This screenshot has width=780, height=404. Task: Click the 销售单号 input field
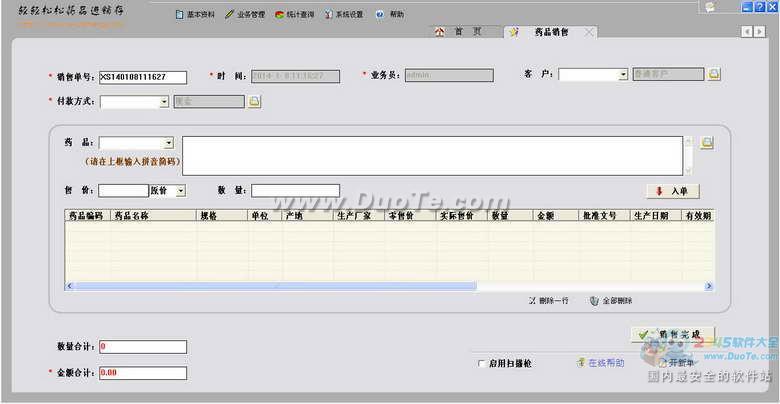pos(143,78)
